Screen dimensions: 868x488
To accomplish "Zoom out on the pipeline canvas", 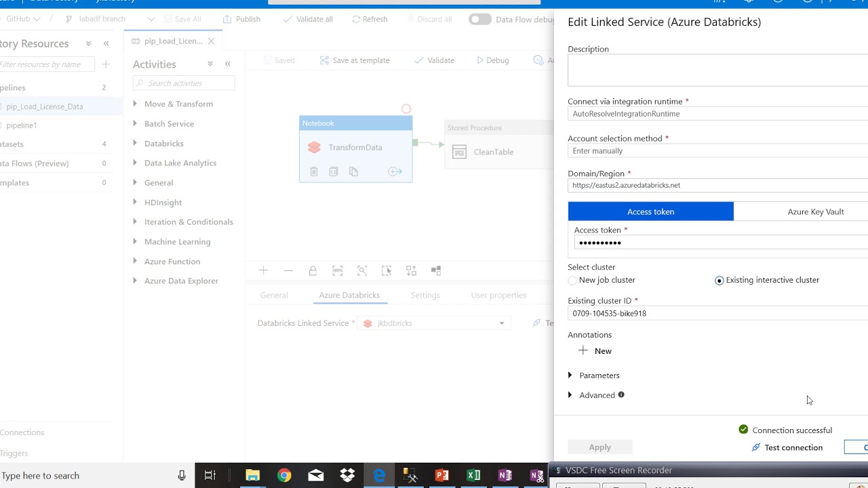I will [288, 270].
